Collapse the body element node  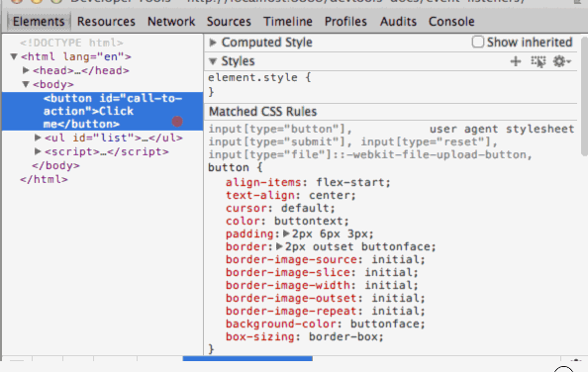26,84
